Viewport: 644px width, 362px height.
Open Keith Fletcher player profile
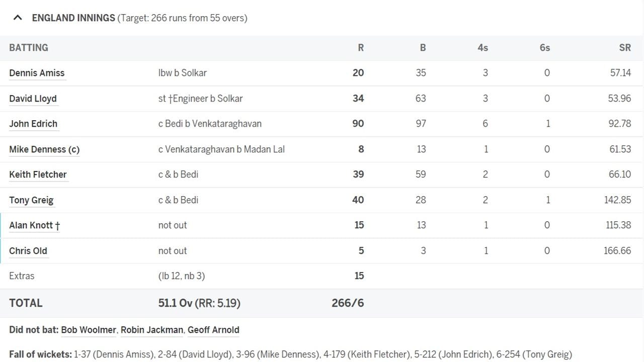[x=38, y=174]
